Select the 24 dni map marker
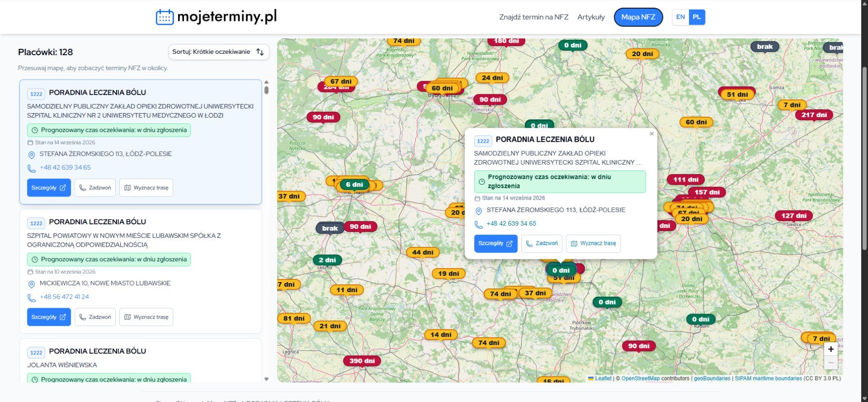 point(493,78)
